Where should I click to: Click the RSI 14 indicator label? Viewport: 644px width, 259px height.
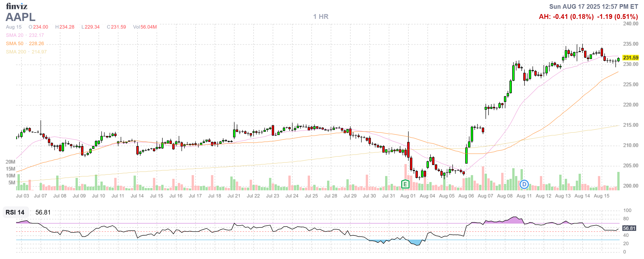point(15,212)
